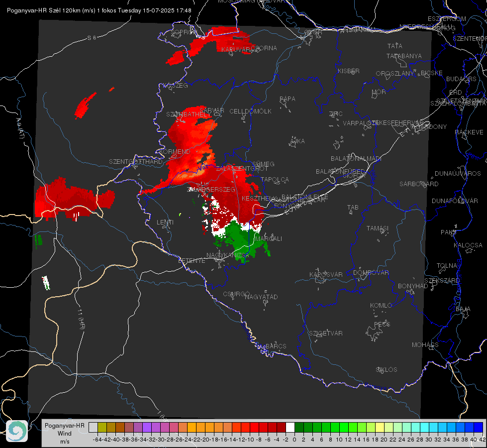Click the KALOCSA city label
The image size is (487, 448).
468,245
